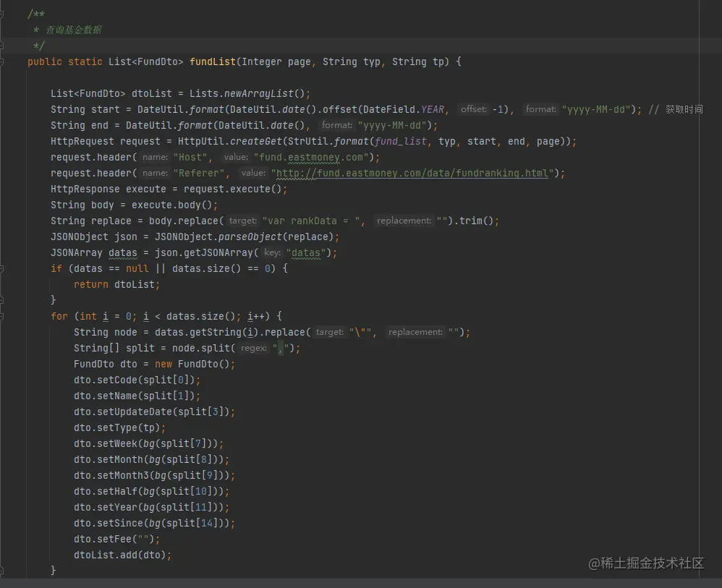Screen dimensions: 722x588
Task: Click the 'fund_list' italic field reference
Action: [401, 141]
